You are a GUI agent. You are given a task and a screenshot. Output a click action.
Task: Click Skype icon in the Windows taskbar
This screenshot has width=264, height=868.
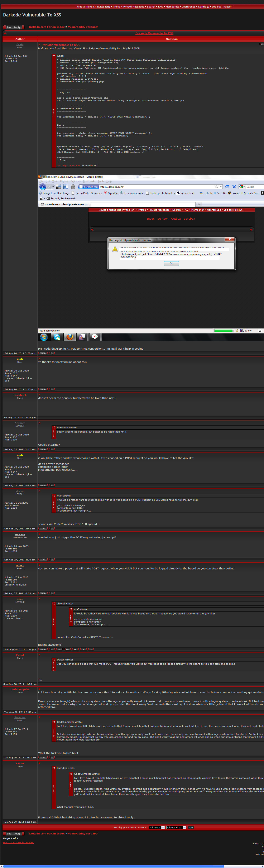pyautogui.click(x=57, y=337)
